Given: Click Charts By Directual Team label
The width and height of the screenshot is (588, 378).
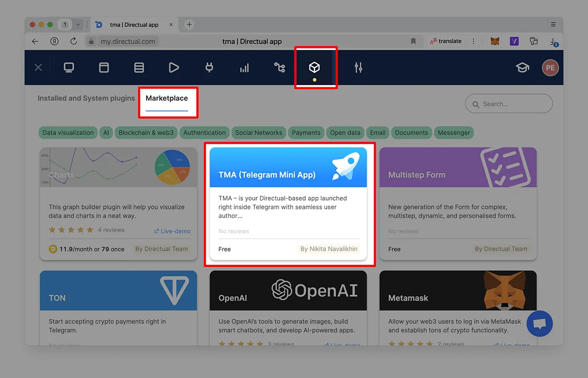Looking at the screenshot, I should tap(161, 249).
